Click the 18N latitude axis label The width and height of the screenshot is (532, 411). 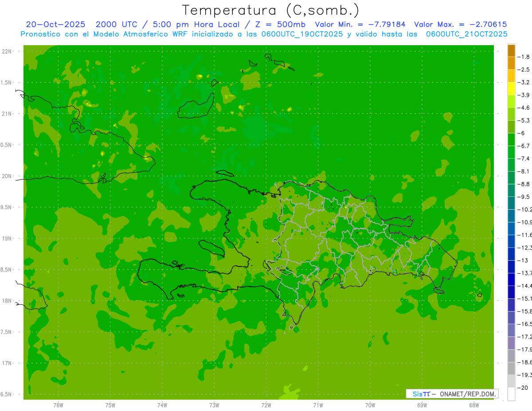7,301
